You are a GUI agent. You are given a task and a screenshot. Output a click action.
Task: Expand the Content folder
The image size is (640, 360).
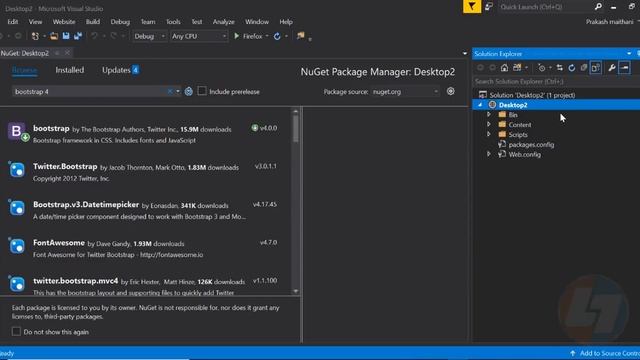489,124
